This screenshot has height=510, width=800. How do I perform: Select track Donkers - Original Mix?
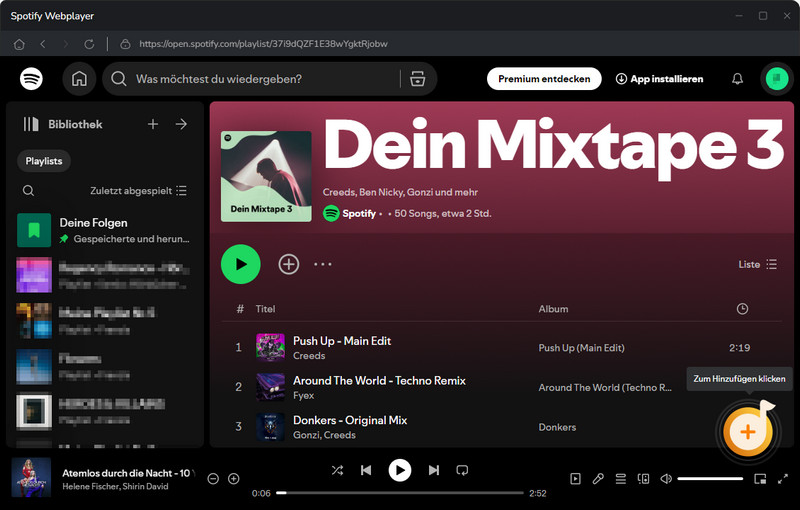350,420
